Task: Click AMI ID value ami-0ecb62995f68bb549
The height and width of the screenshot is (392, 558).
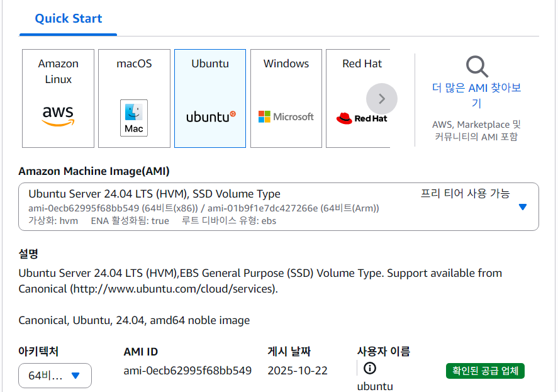Action: coord(187,371)
